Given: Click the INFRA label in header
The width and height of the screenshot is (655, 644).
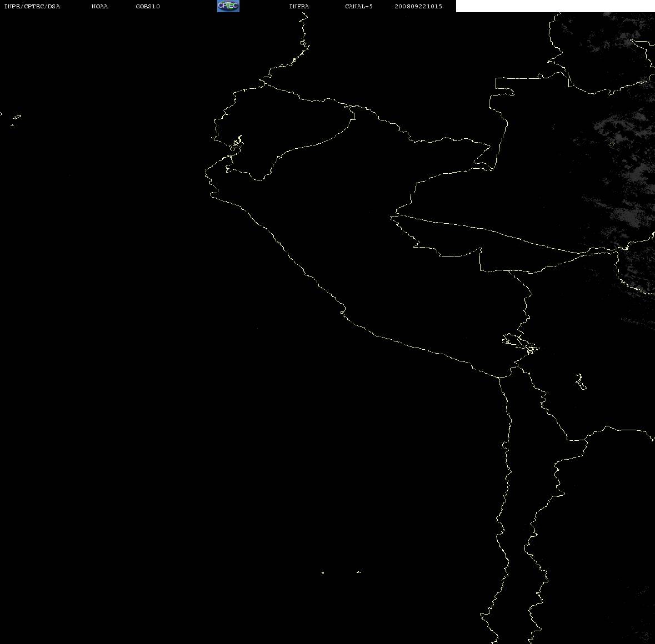Looking at the screenshot, I should (299, 6).
